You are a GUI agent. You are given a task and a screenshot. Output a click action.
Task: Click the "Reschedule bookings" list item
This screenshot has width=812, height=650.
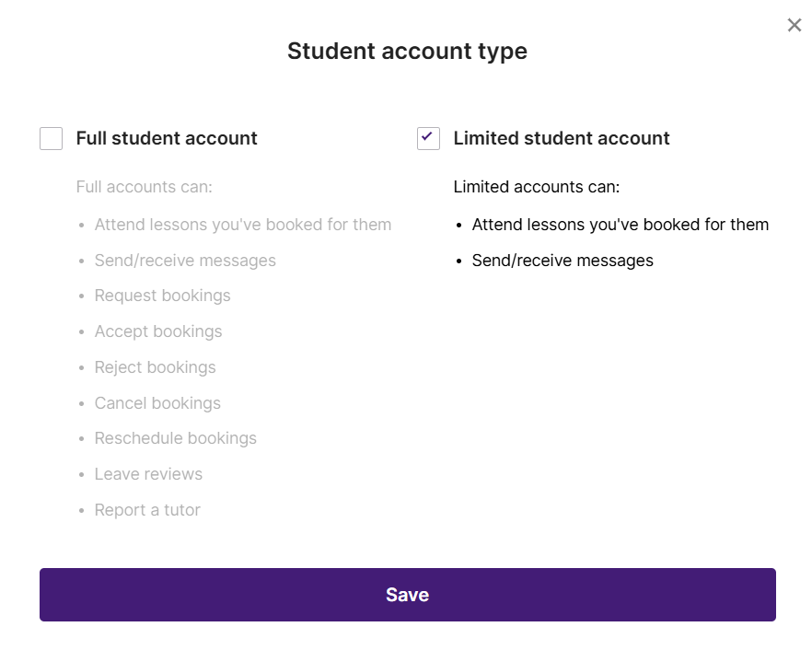(x=175, y=438)
